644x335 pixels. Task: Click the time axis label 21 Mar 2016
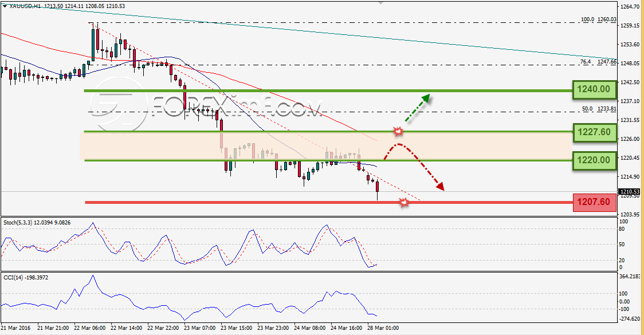15,328
